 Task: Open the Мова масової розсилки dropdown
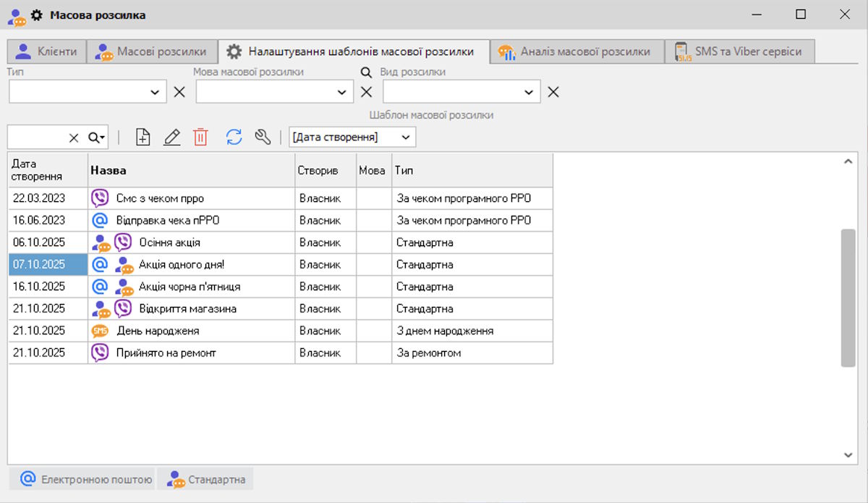(341, 92)
